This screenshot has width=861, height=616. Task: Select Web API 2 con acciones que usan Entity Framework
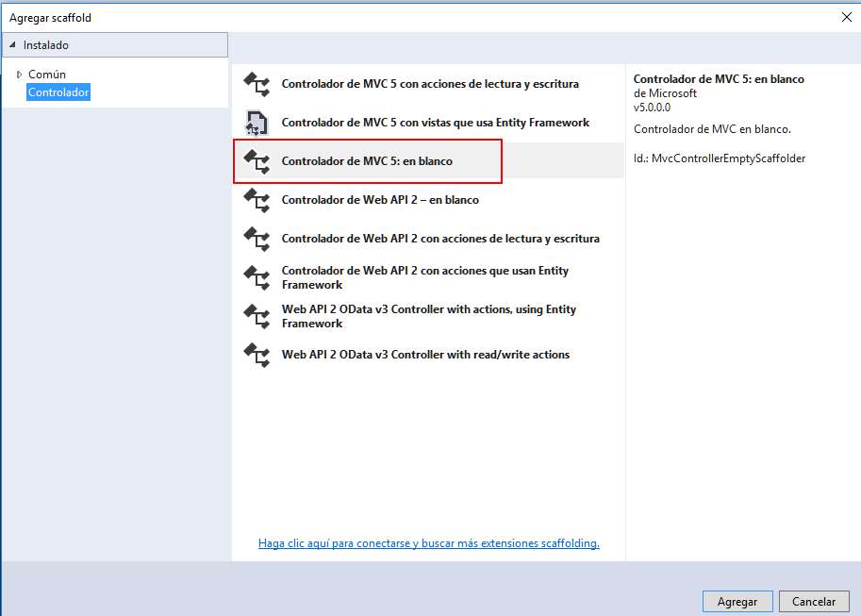[425, 277]
